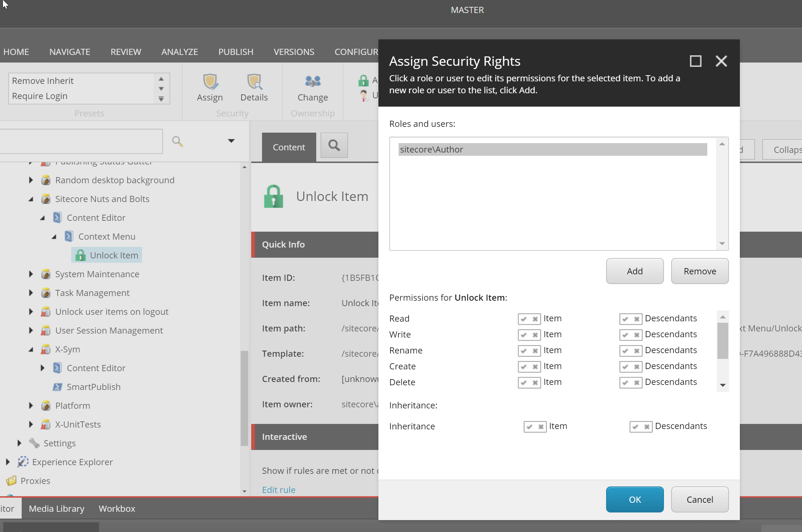The width and height of the screenshot is (802, 532).
Task: Expand the System Maintenance node
Action: (31, 274)
